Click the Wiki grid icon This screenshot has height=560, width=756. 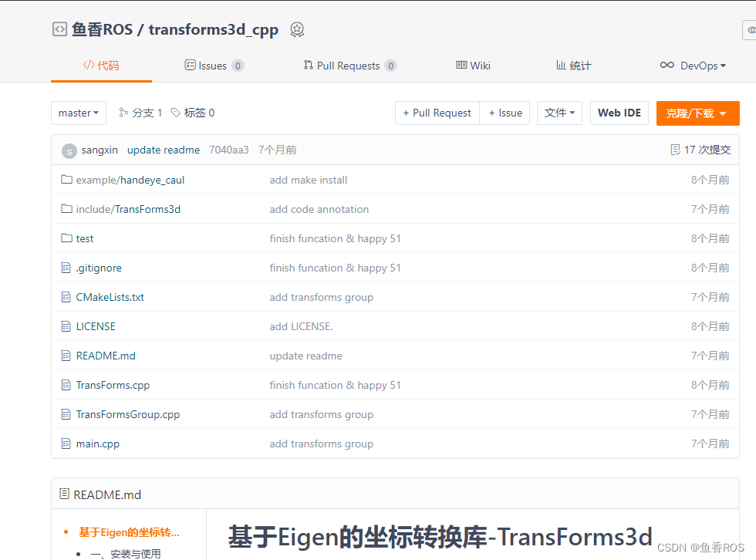(461, 66)
